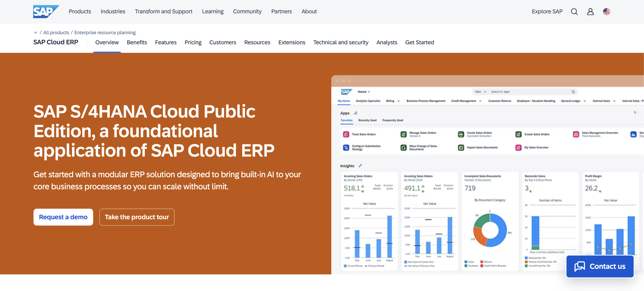644x291 pixels.
Task: Select Frequently Used tab in dashboard
Action: pyautogui.click(x=392, y=120)
